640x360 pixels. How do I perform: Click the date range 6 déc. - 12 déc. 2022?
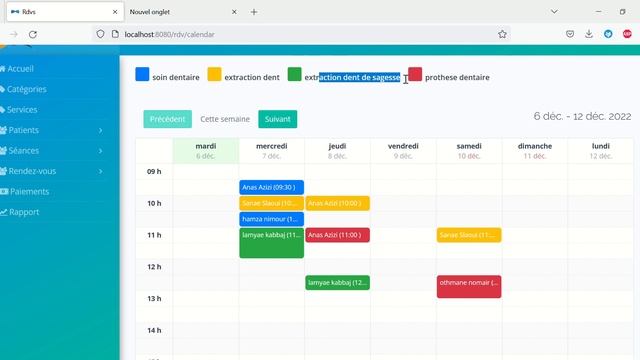[x=582, y=116]
